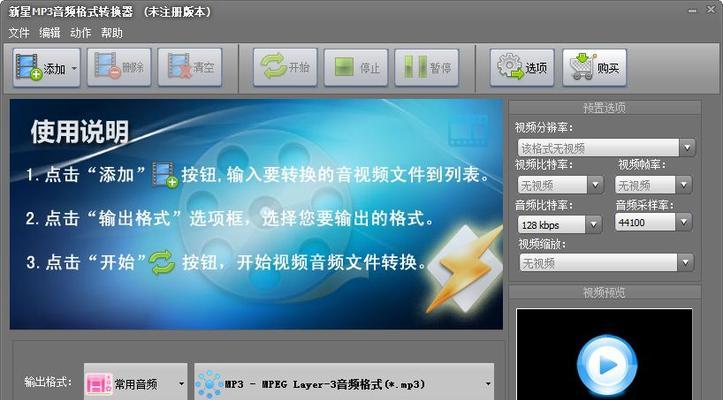
Task: Click the 视频分辨率 label
Action: [544, 127]
